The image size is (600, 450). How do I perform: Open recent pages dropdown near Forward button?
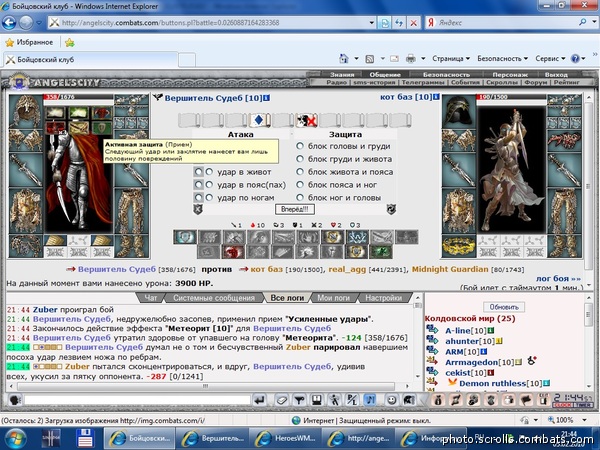(39, 23)
